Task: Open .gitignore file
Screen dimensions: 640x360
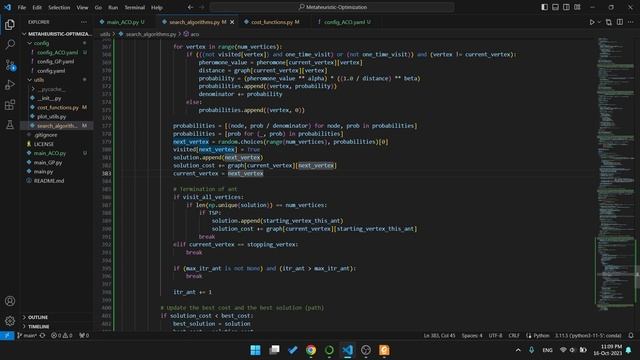Action: pos(56,135)
